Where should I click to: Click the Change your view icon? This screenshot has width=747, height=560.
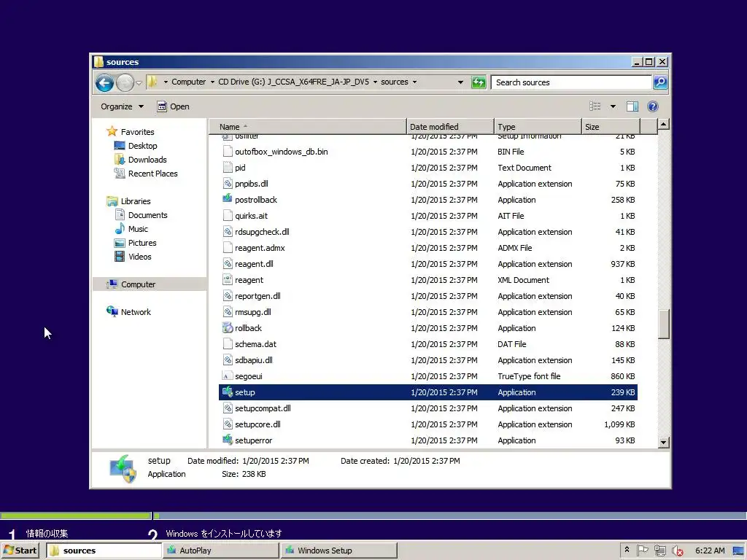pyautogui.click(x=595, y=106)
